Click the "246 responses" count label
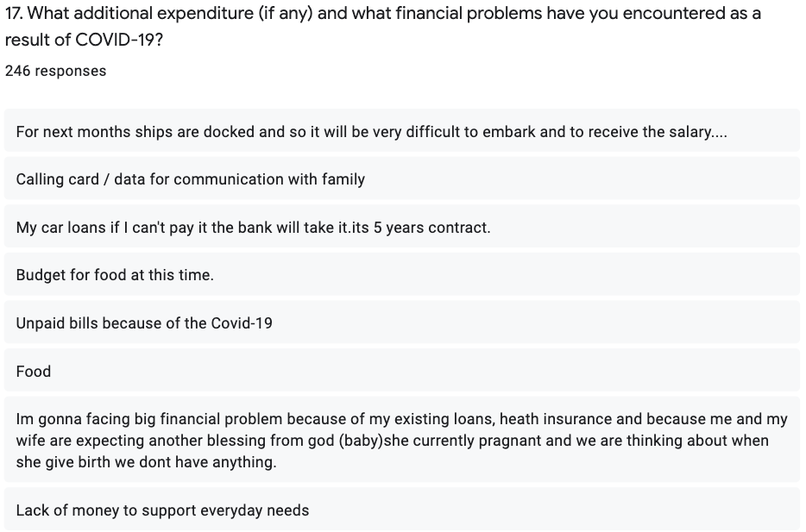 (55, 71)
